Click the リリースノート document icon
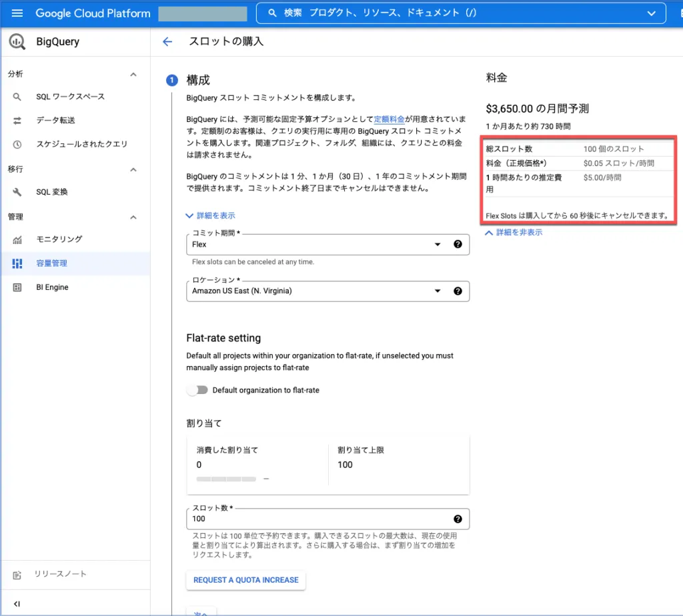The image size is (683, 616). pyautogui.click(x=17, y=575)
